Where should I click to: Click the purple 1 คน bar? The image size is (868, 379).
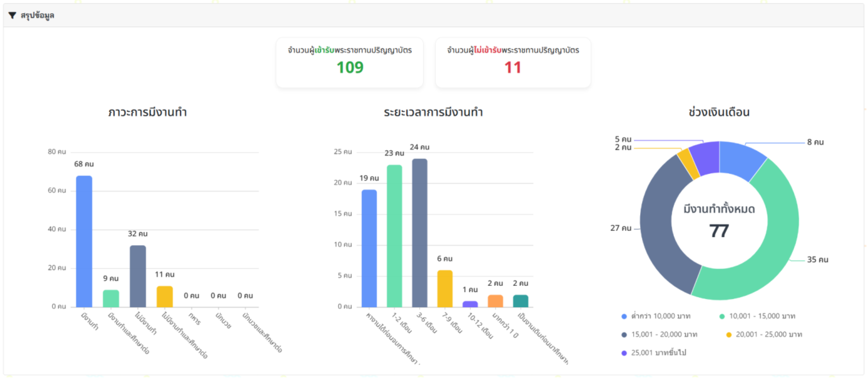[x=470, y=304]
